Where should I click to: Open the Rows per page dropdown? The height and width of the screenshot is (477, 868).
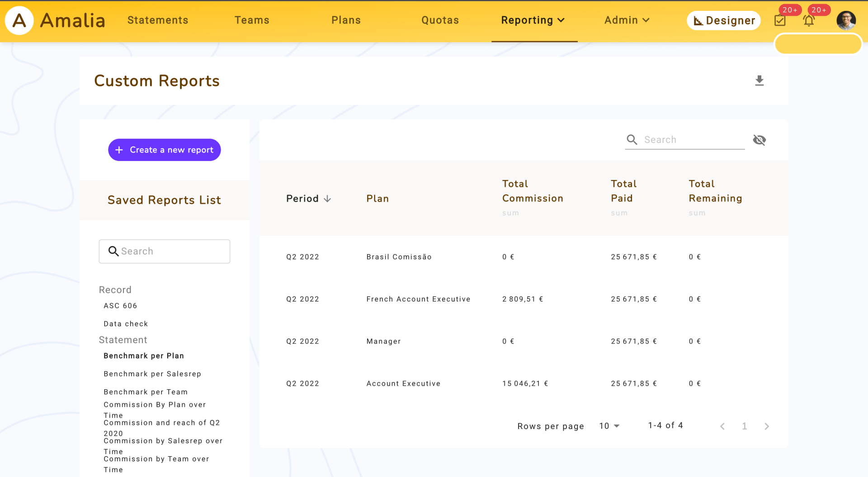pos(609,426)
